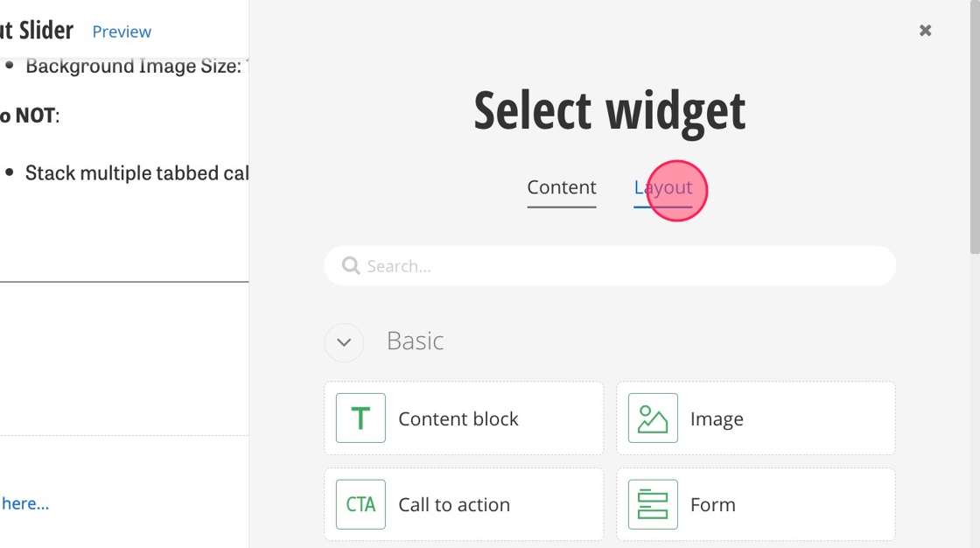
Task: Click the Image widget picture icon
Action: tap(653, 418)
